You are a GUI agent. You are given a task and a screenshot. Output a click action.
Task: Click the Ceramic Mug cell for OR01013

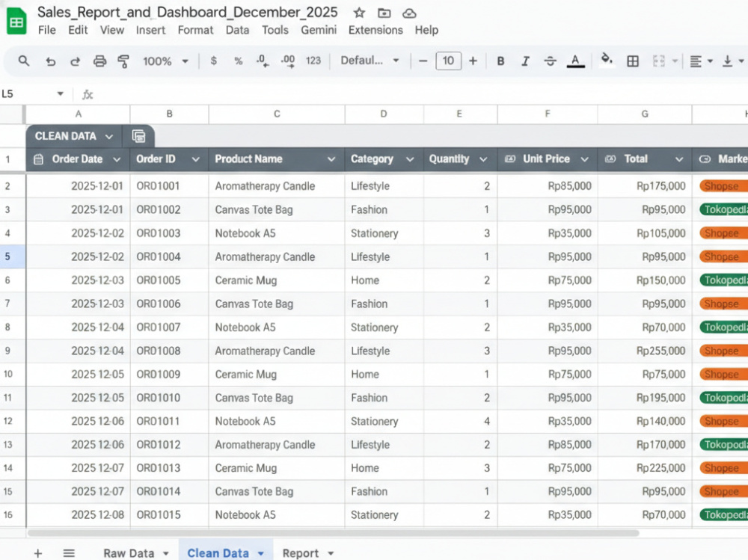click(277, 468)
